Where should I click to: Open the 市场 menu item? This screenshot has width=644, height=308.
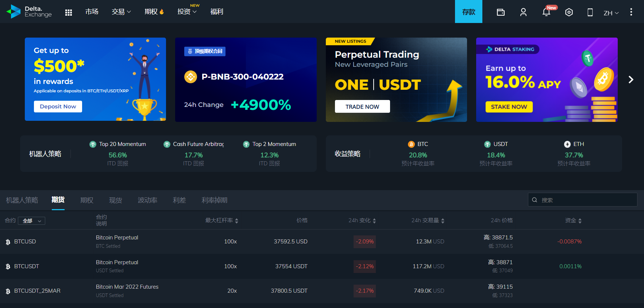coord(92,12)
